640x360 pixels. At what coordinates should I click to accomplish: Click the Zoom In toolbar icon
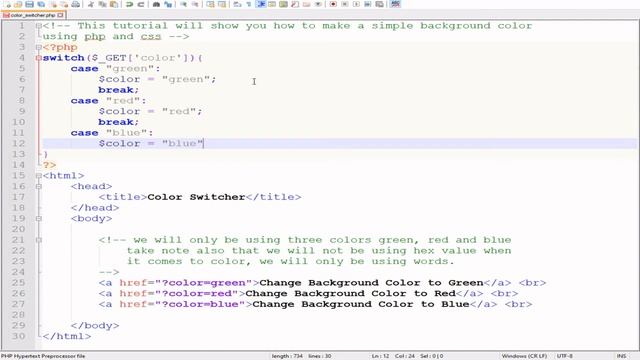click(184, 4)
